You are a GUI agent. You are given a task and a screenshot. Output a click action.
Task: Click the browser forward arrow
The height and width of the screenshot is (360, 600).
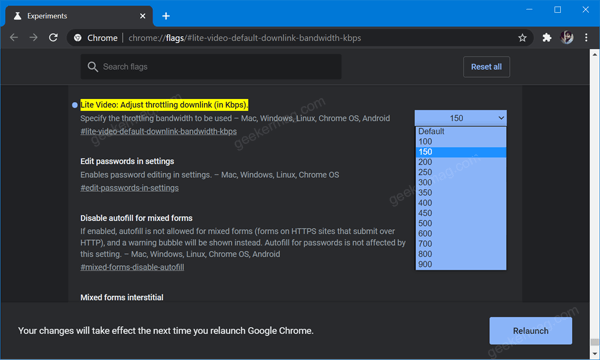click(34, 37)
